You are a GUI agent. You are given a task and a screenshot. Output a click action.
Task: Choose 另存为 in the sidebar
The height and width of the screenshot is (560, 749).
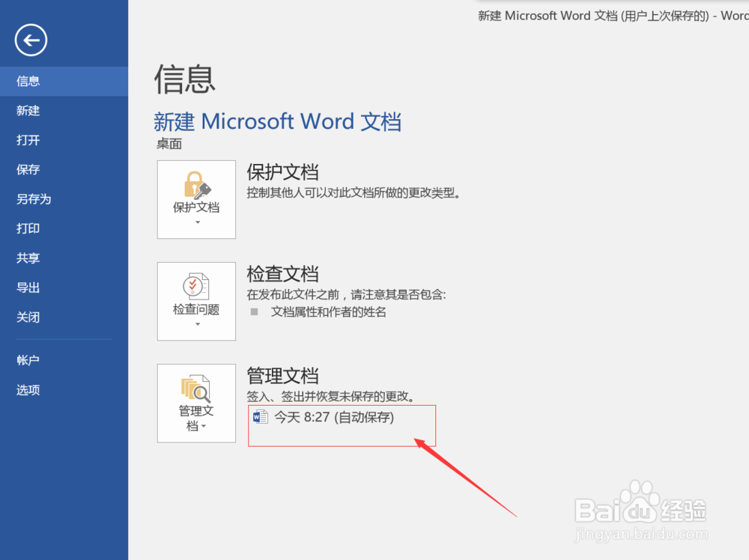pos(64,199)
